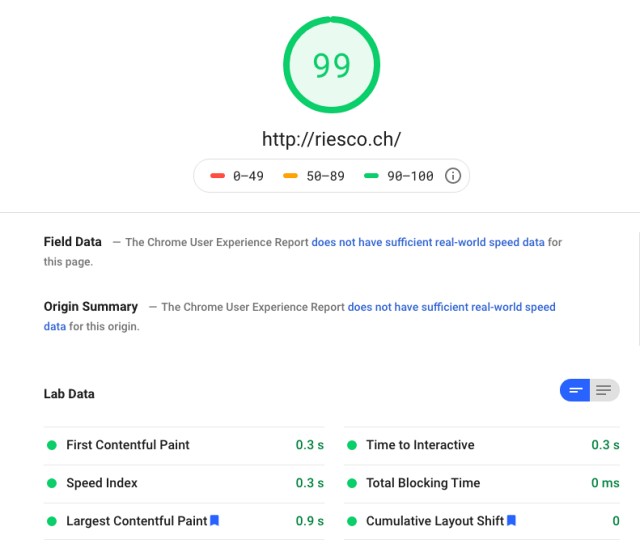Click the green dot beside Time to Interactive

click(351, 445)
